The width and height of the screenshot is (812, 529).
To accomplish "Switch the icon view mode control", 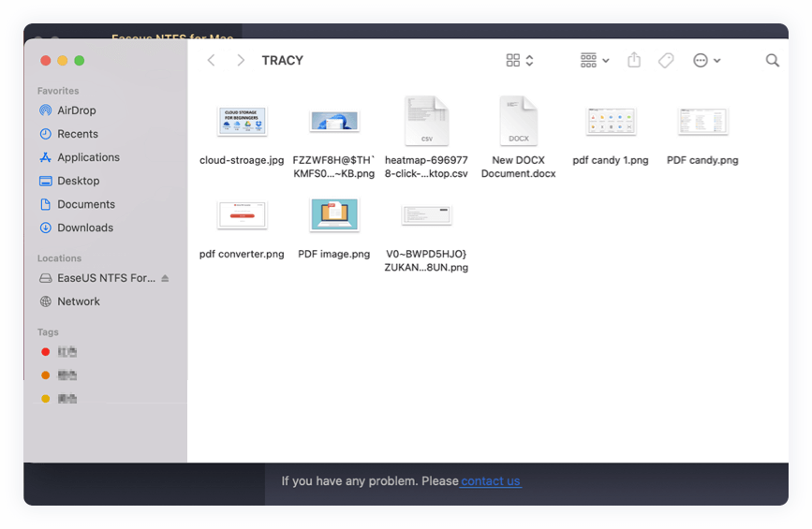I will pos(520,61).
